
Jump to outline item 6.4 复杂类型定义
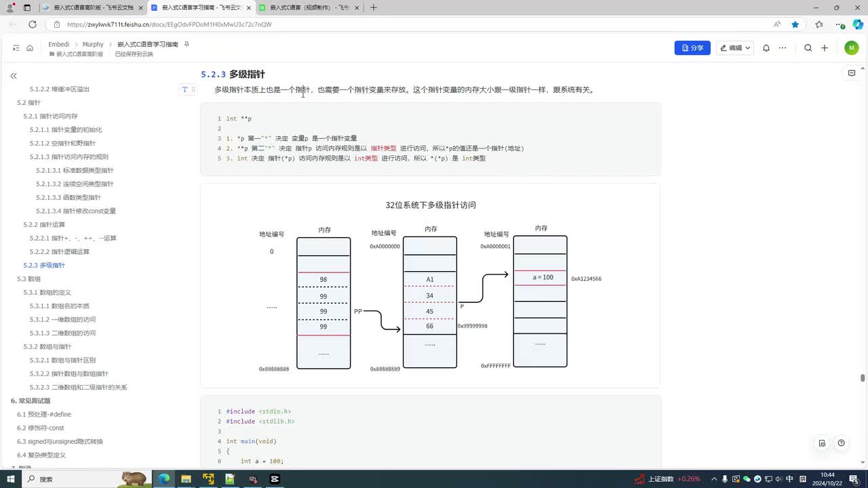41,455
